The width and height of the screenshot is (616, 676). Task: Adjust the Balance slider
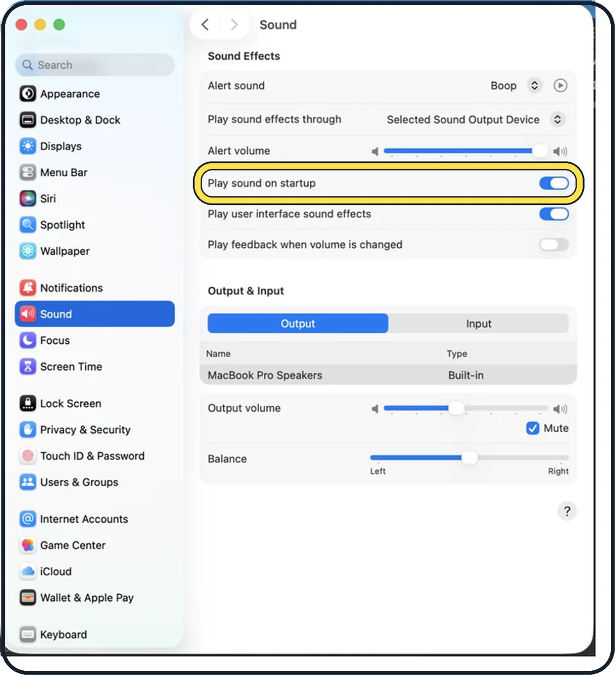[469, 457]
